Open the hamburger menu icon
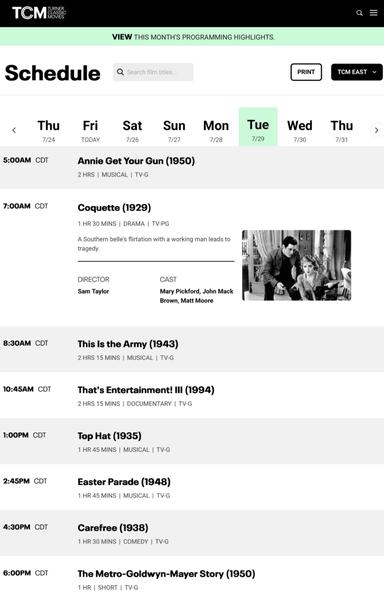 (x=374, y=13)
